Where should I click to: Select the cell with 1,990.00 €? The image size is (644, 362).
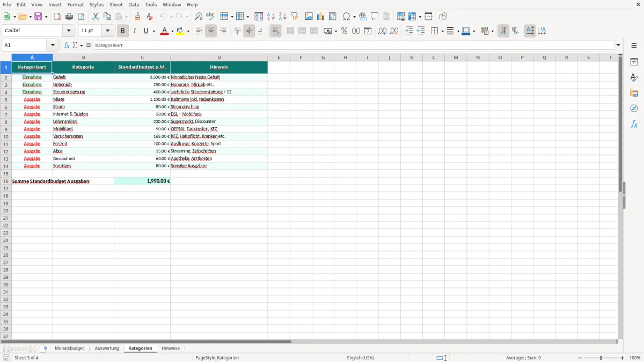[x=142, y=181]
